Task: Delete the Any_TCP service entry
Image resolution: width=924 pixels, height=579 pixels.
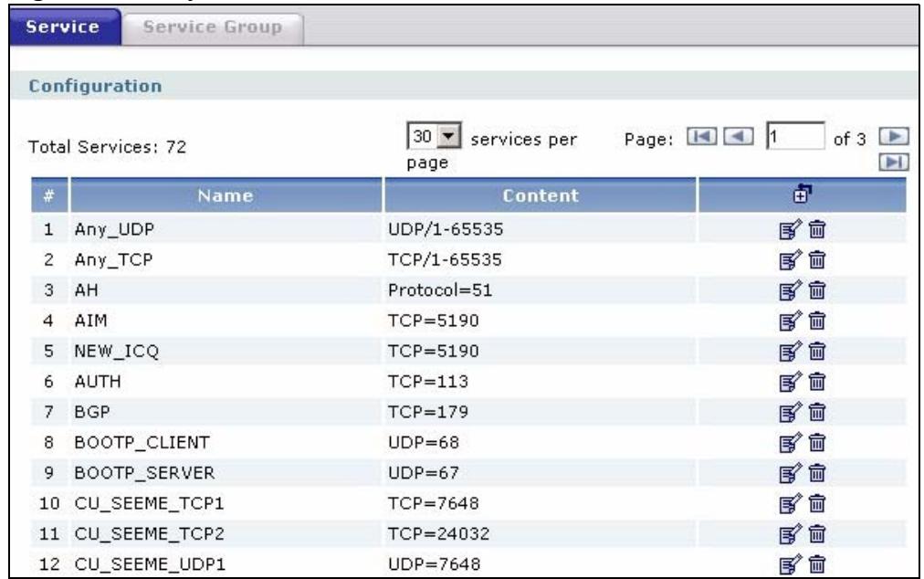Action: click(817, 259)
